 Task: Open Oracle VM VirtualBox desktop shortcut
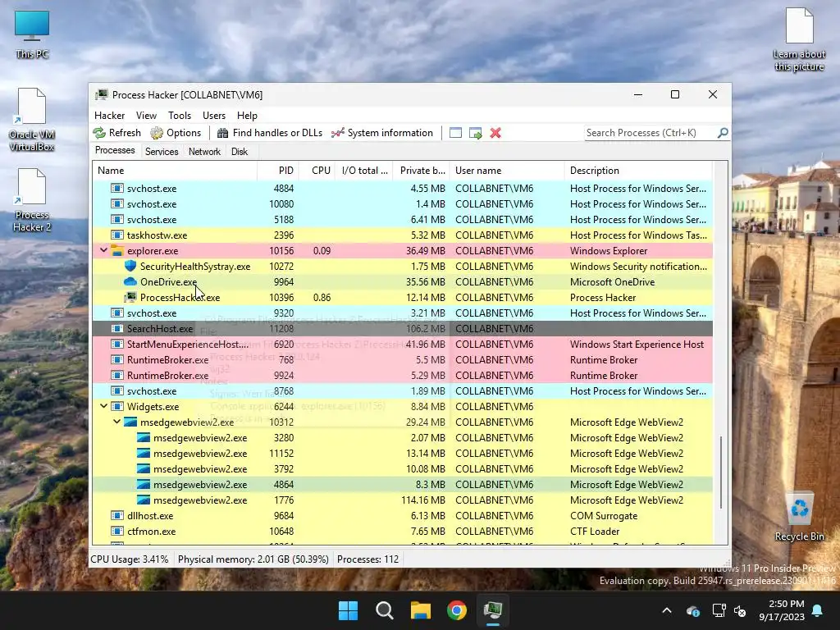click(32, 120)
